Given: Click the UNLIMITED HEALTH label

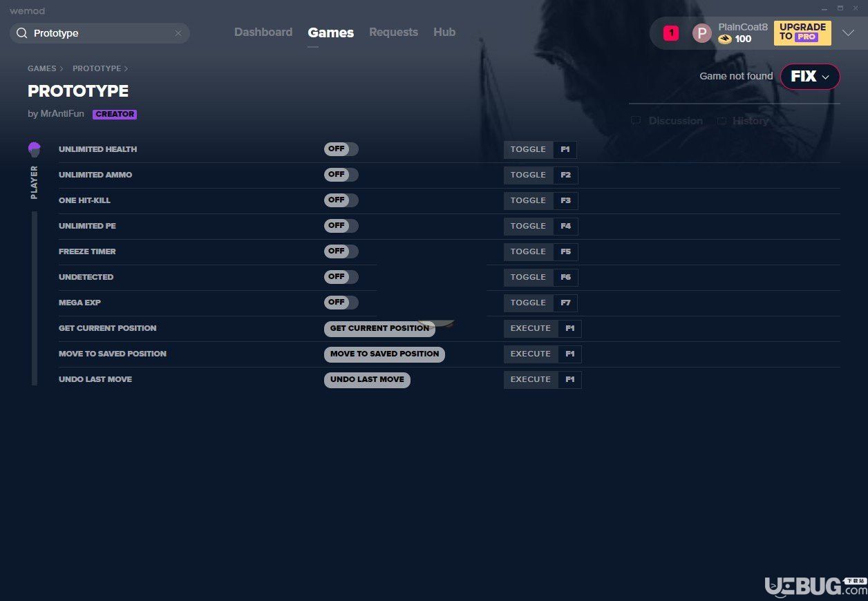Looking at the screenshot, I should 97,149.
